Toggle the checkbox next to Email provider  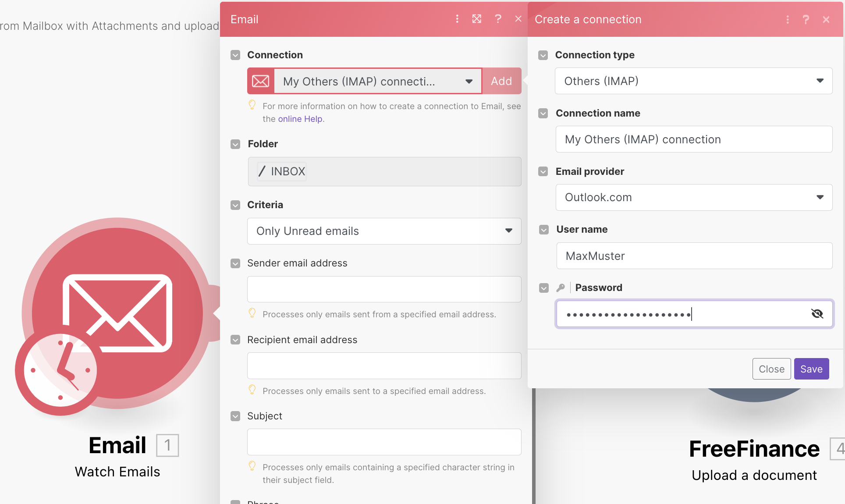tap(543, 172)
